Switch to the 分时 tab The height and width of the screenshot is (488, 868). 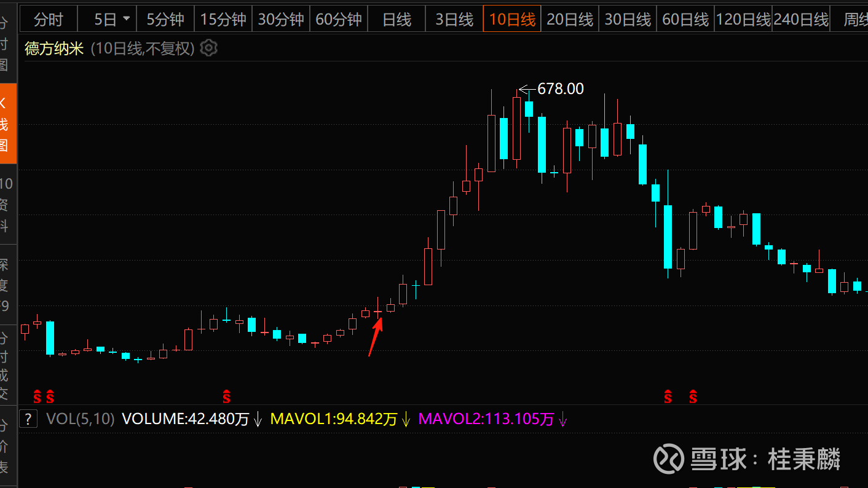(x=49, y=19)
